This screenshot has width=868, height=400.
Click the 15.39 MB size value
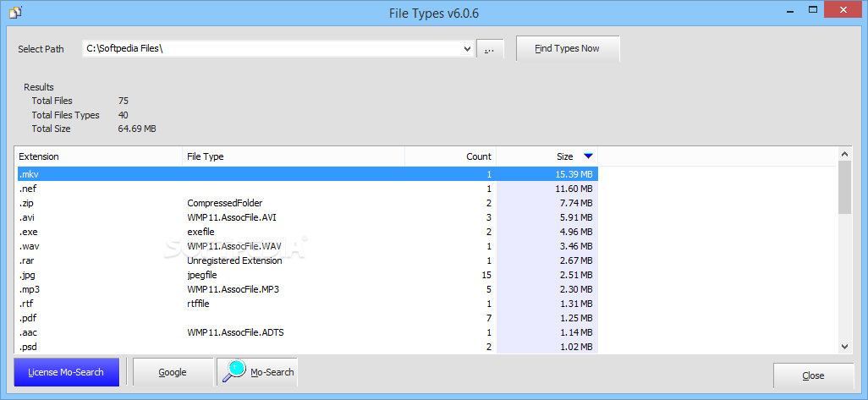tap(574, 174)
